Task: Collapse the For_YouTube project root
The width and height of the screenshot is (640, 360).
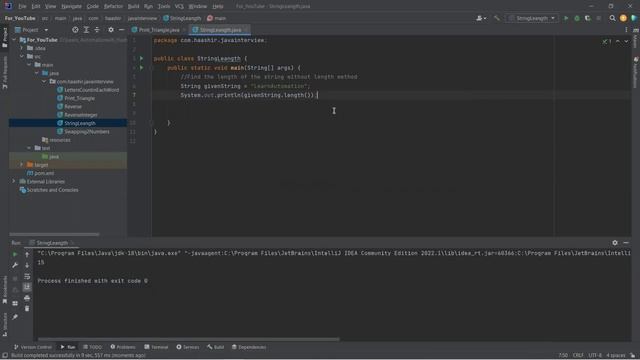Action: [x=14, y=40]
